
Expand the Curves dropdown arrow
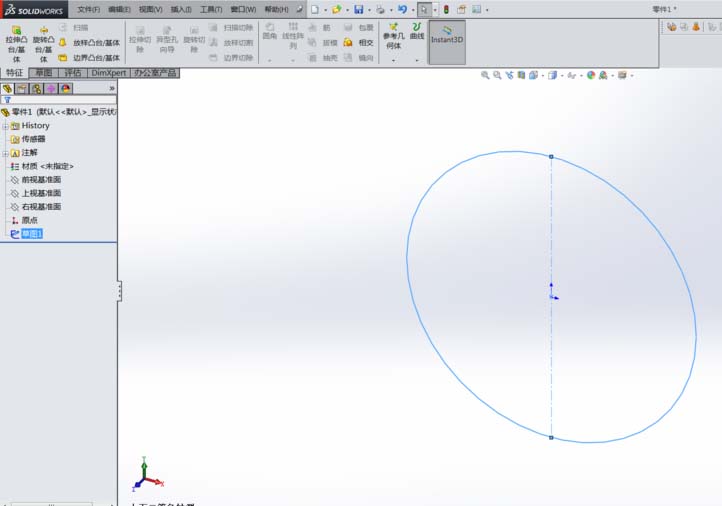[417, 60]
